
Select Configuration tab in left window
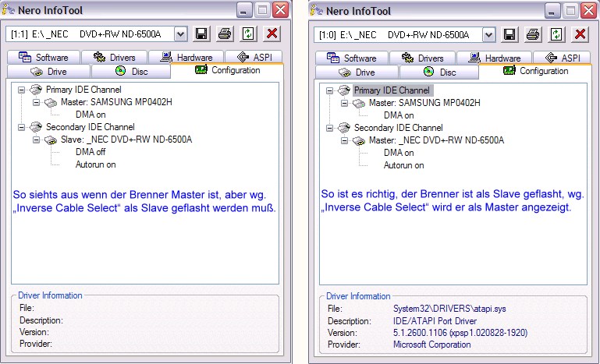tap(227, 70)
